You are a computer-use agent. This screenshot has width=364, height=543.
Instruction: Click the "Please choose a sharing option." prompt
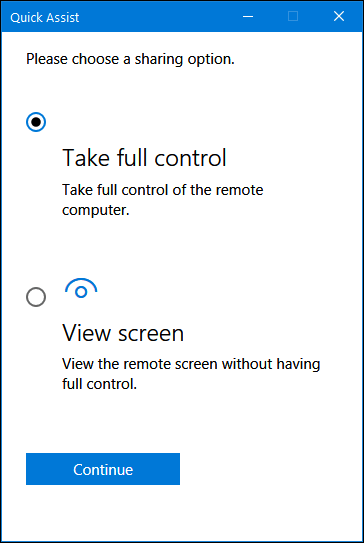coord(130,59)
